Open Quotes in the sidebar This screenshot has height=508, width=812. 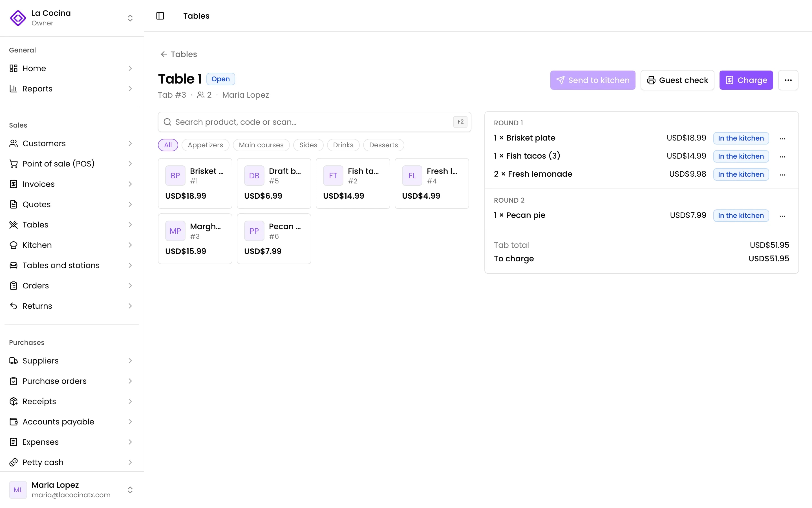tap(72, 204)
